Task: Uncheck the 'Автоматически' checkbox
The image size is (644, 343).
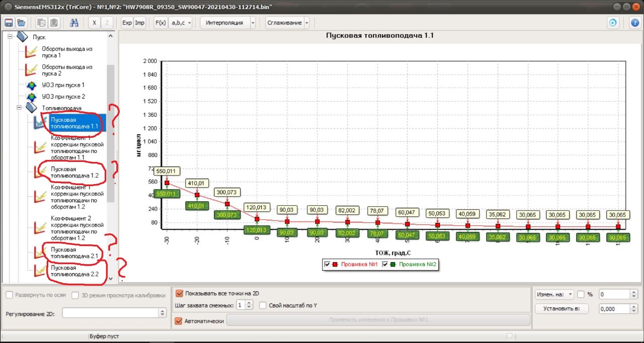Action: tap(178, 321)
